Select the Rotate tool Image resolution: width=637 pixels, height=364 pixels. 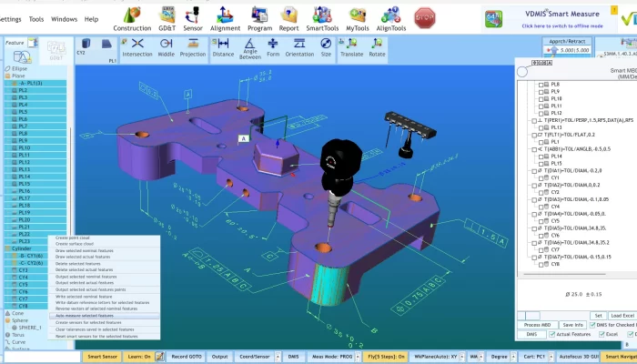tap(377, 48)
